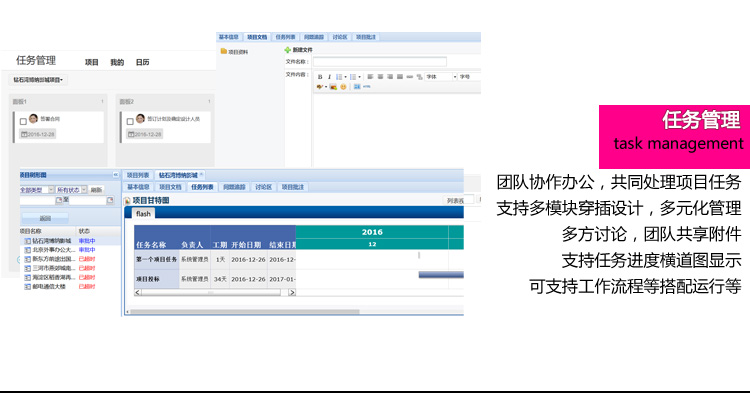Viewport: 750px width, 393px height.
Task: Click the right arrow of the Gantt table scrollbar
Action: pos(292,292)
